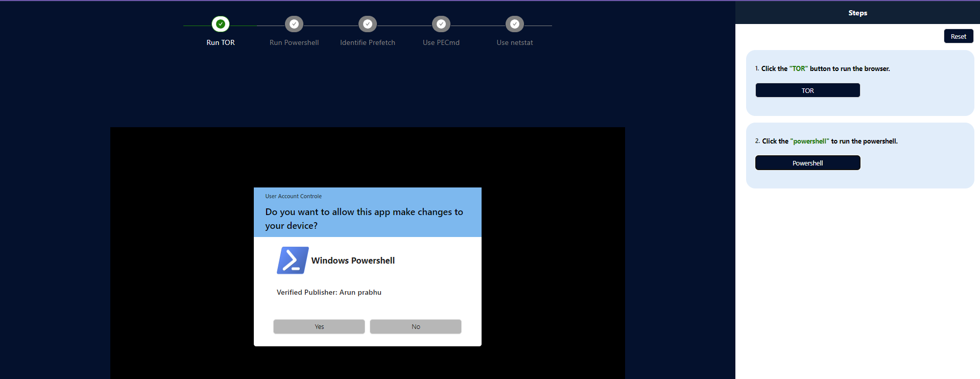Select the Use netstat step circle icon
The height and width of the screenshot is (379, 980).
click(x=515, y=24)
